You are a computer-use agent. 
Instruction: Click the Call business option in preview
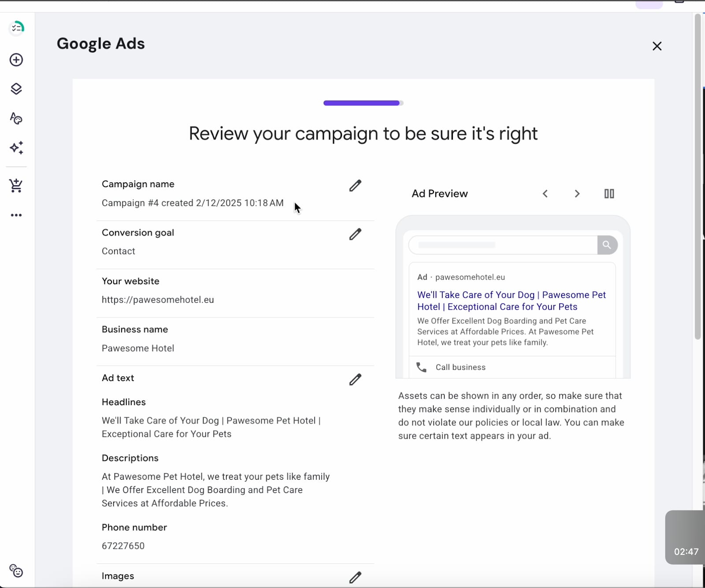click(460, 367)
